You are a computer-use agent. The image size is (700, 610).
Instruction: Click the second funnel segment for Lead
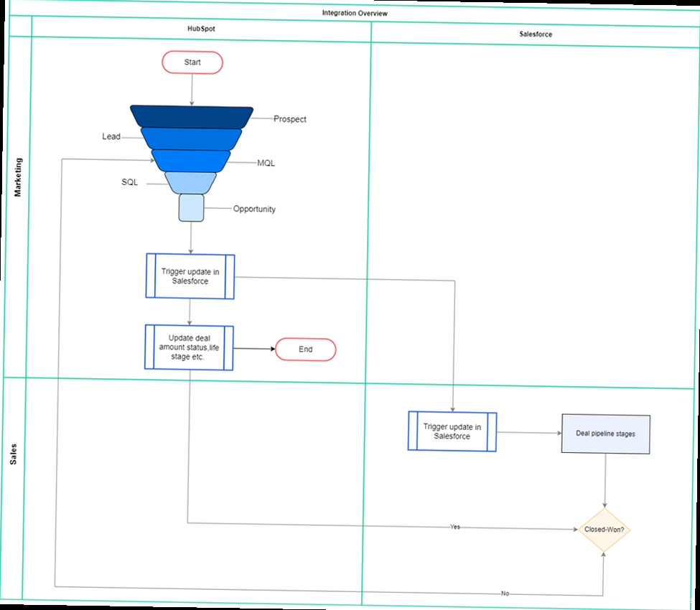click(x=191, y=138)
